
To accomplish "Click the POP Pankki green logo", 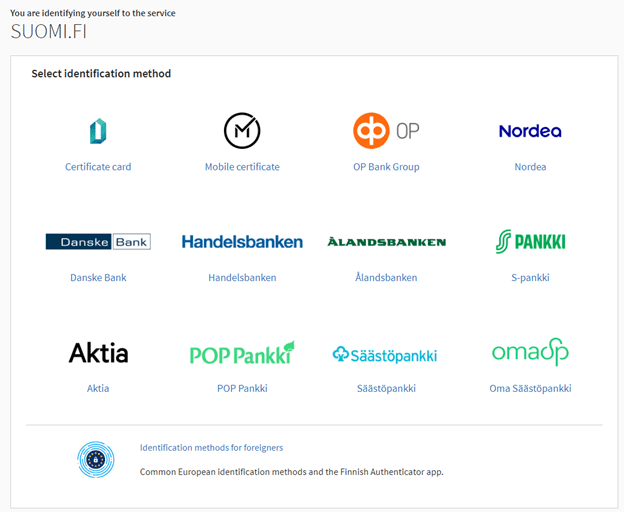I will pyautogui.click(x=242, y=352).
